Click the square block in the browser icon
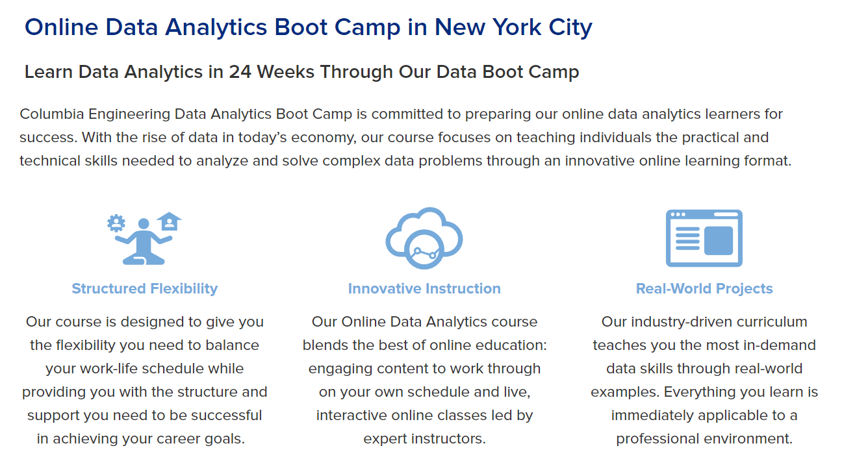The width and height of the screenshot is (868, 474). click(x=719, y=240)
